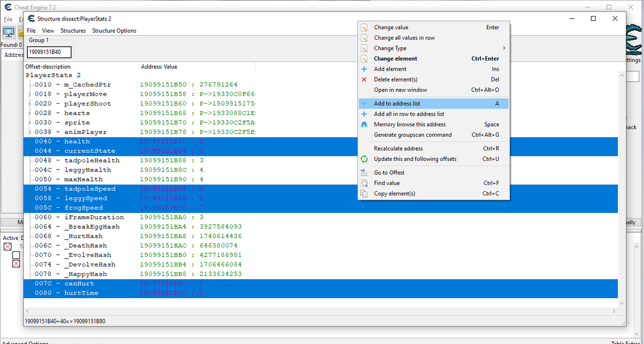The height and width of the screenshot is (344, 644).
Task: Click status bar text 19099151B40+40=>19099151B80
Action: click(x=65, y=321)
